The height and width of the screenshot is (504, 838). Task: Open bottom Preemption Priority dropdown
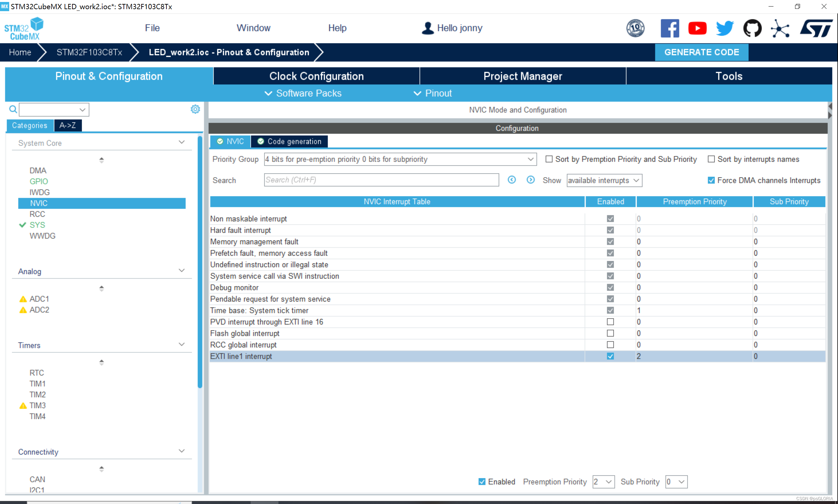(x=603, y=482)
